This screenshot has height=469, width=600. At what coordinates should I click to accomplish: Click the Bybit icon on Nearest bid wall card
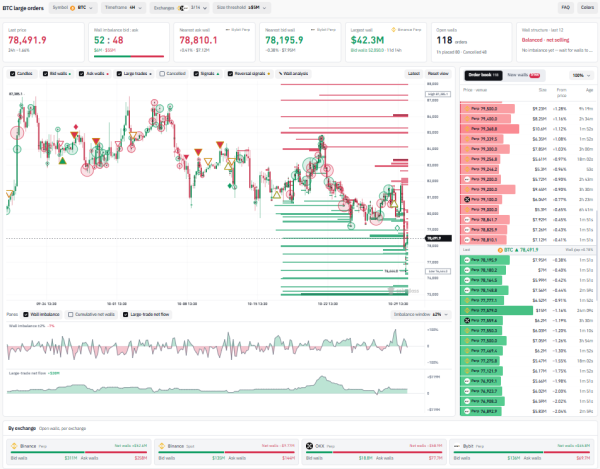pyautogui.click(x=313, y=30)
